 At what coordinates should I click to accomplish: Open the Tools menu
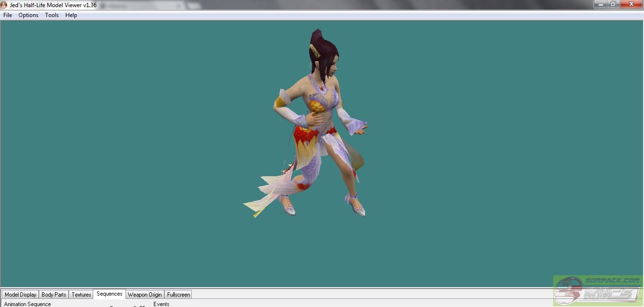point(52,15)
